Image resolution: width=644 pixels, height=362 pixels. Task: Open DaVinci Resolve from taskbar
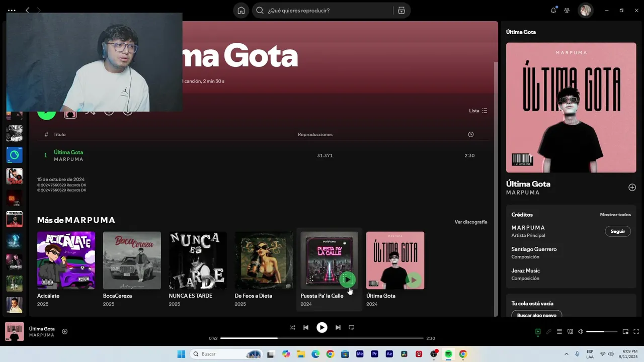[404, 354]
